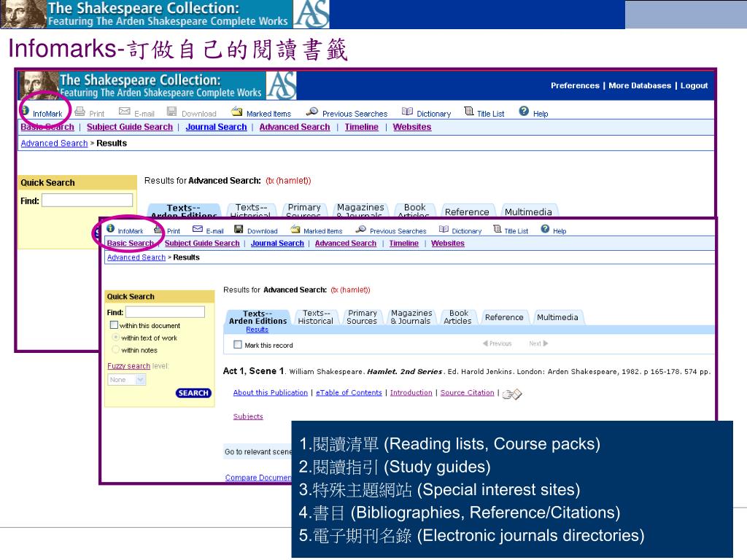Open eTable of Contents link

(x=349, y=392)
